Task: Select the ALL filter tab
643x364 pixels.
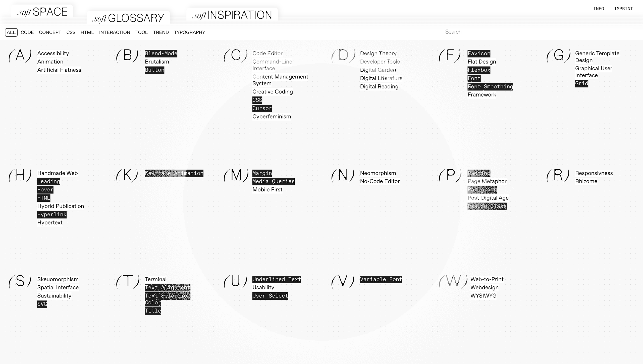Action: (x=11, y=32)
